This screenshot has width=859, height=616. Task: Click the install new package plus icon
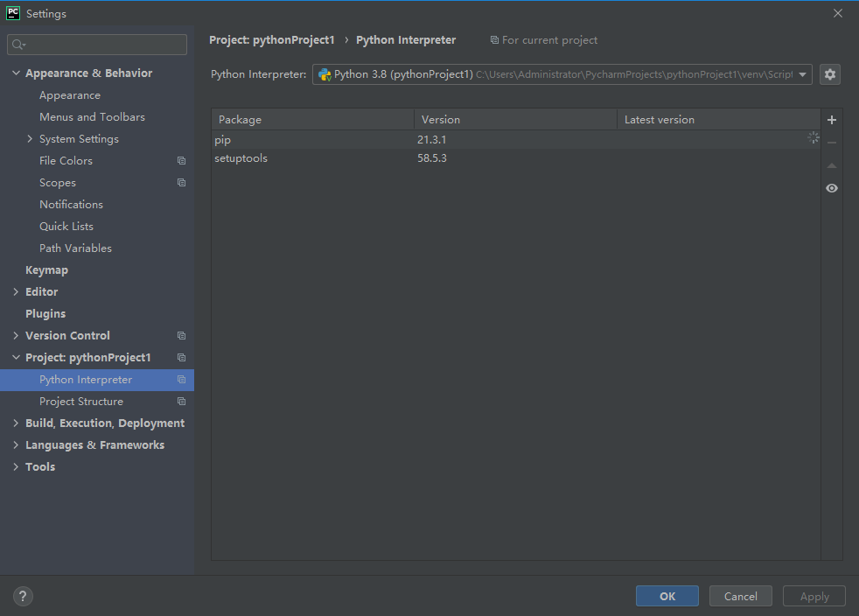coord(831,119)
